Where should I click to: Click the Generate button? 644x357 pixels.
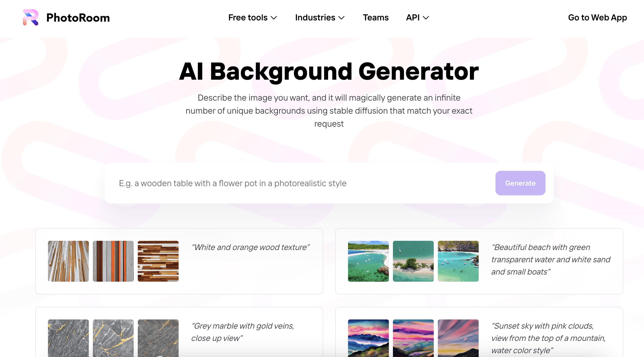click(x=520, y=183)
